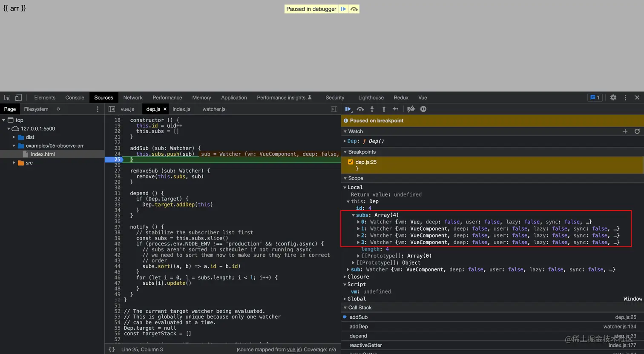
Task: Click the Step button in debugger toolbar
Action: (x=395, y=109)
